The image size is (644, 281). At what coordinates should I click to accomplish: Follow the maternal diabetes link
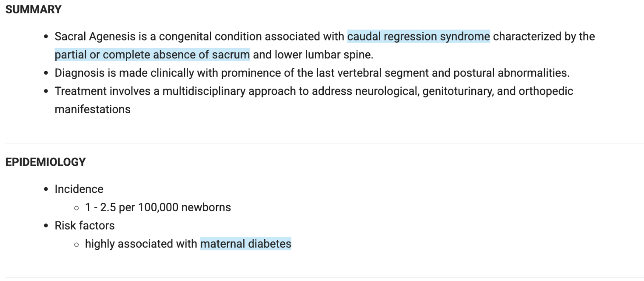pos(245,244)
